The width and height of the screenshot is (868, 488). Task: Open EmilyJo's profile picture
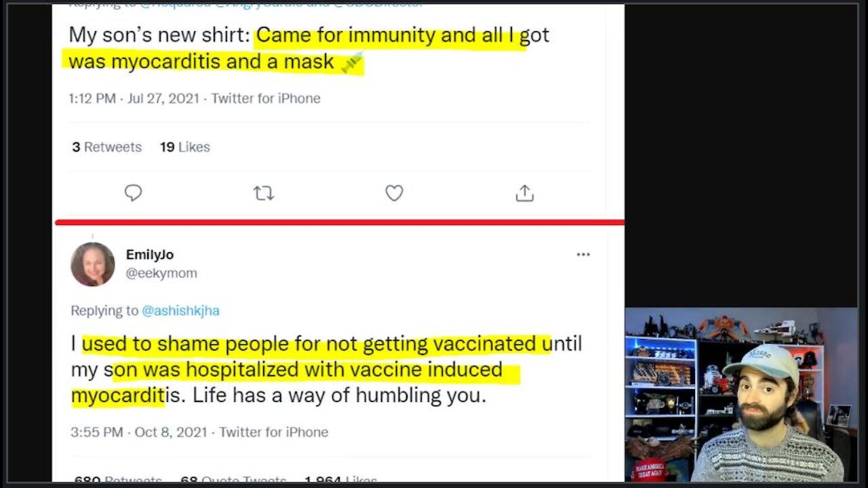(93, 264)
